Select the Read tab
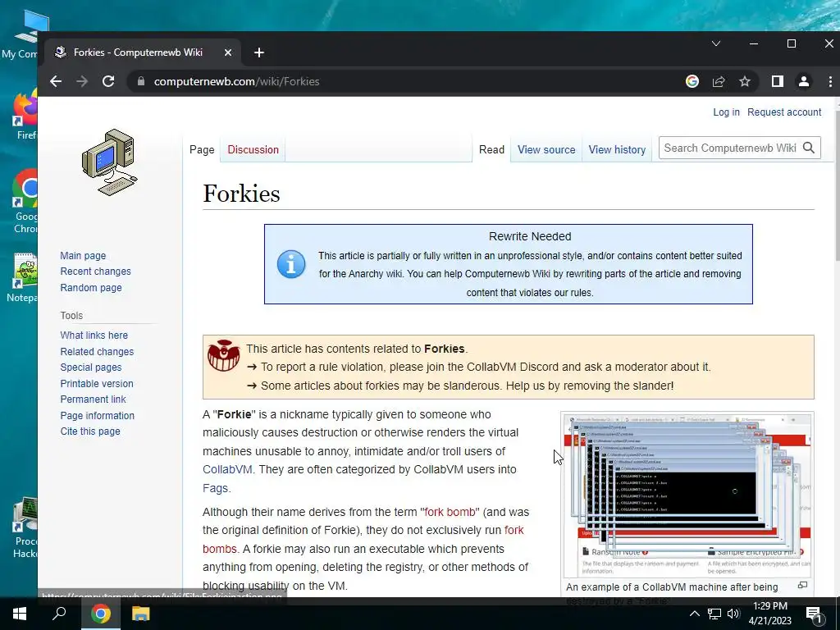This screenshot has width=840, height=630. point(492,149)
